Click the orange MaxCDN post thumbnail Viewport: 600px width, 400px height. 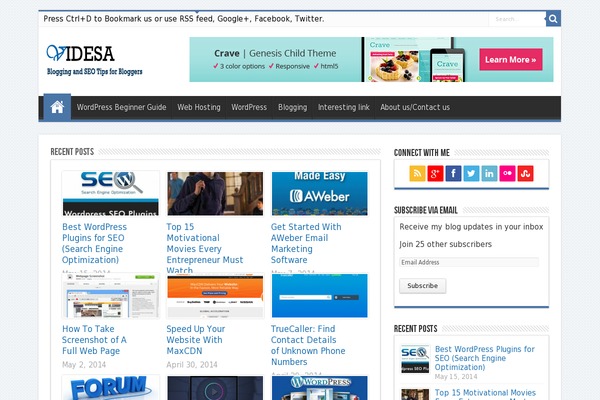pos(215,296)
